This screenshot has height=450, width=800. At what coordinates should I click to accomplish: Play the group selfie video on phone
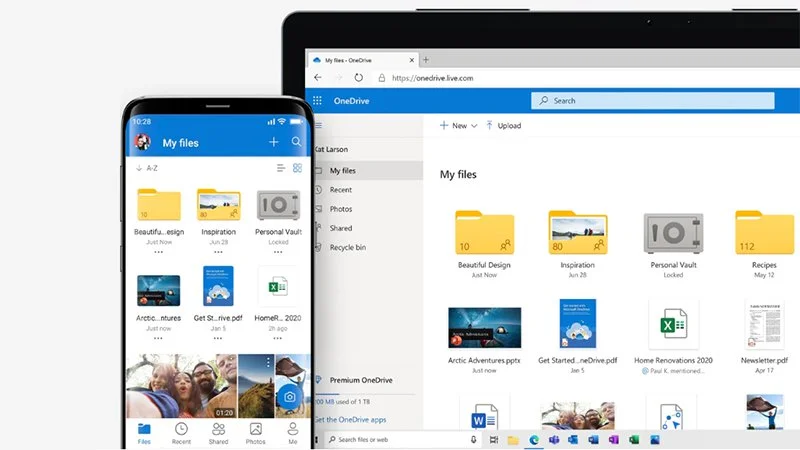[182, 386]
